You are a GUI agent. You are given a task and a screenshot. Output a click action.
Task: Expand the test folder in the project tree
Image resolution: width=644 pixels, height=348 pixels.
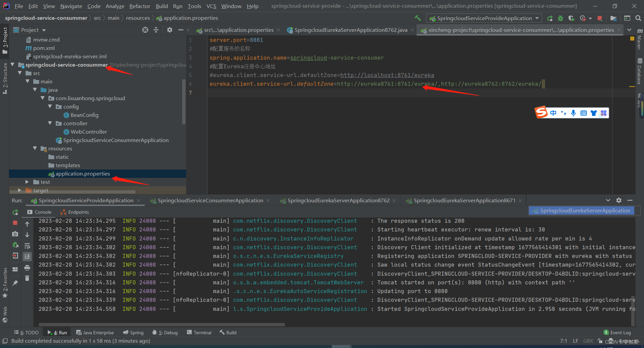(27, 182)
